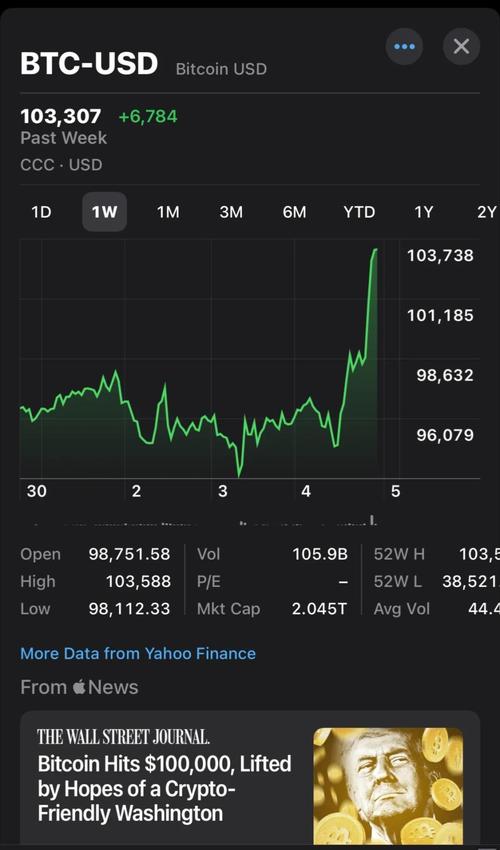Tap the Open price 98,751.58 row
This screenshot has width=500, height=850.
tap(95, 554)
